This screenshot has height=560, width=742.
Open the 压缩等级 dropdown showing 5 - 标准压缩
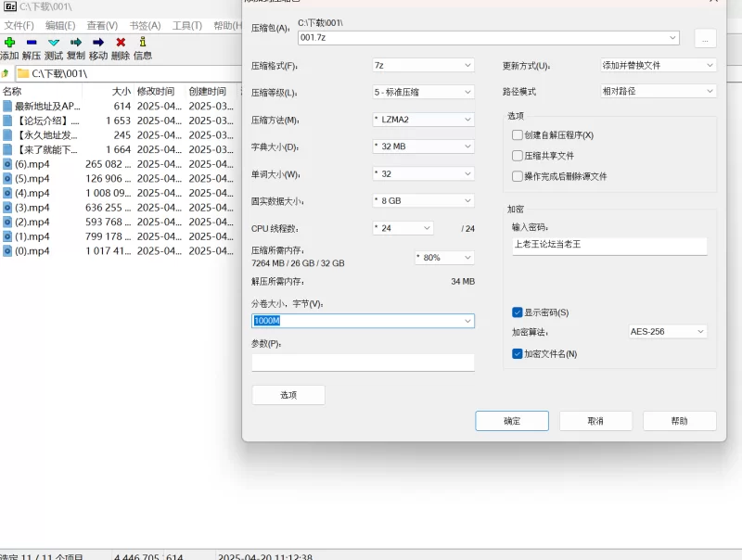[423, 92]
